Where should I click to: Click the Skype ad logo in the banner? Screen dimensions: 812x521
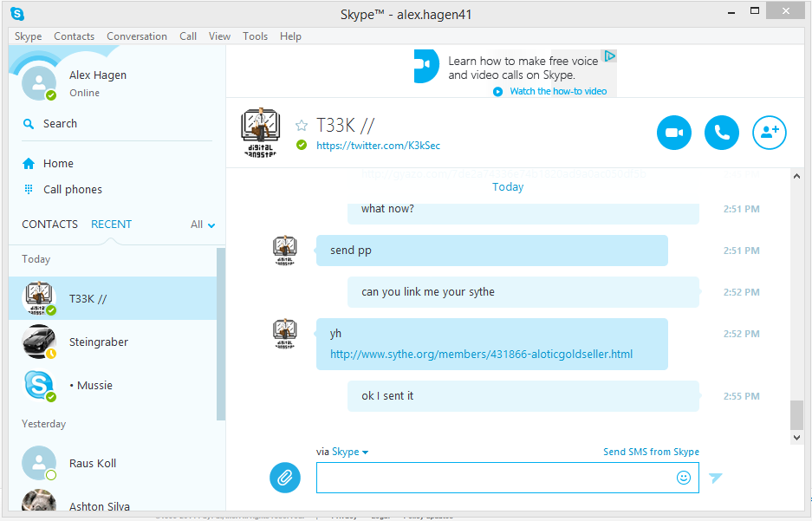point(426,66)
